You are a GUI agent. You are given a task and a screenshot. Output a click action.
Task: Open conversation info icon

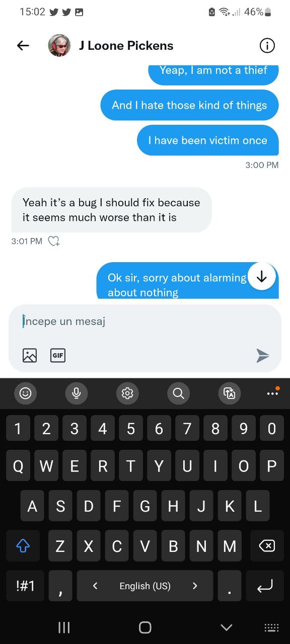tap(267, 46)
